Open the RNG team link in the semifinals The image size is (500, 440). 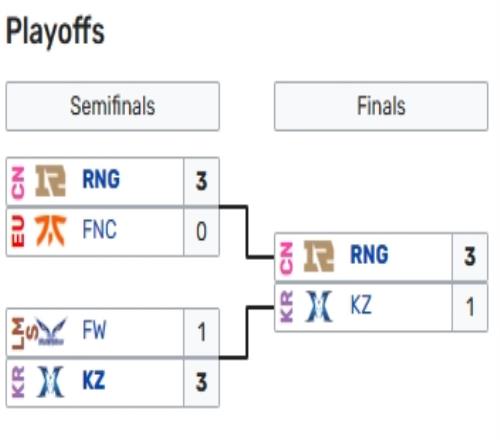point(101,179)
